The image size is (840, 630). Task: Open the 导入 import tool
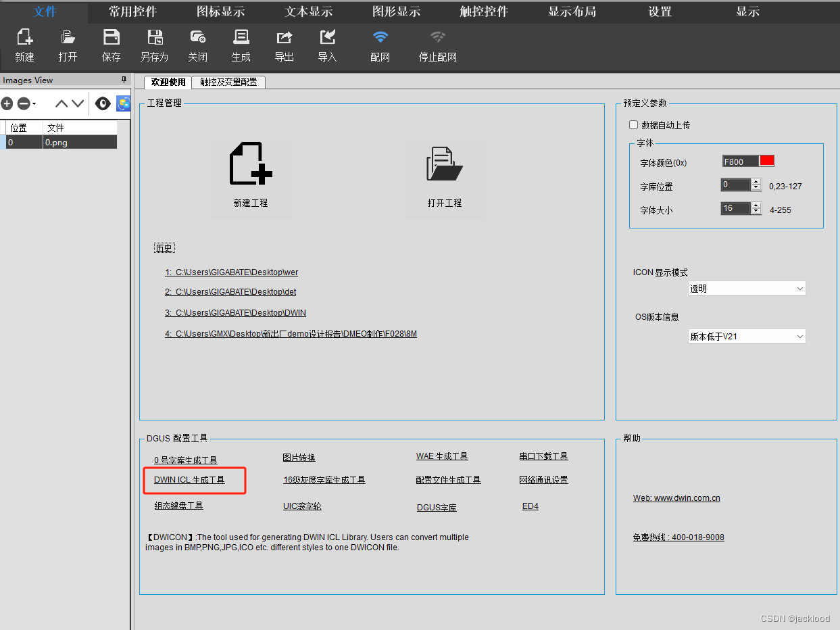(x=327, y=44)
